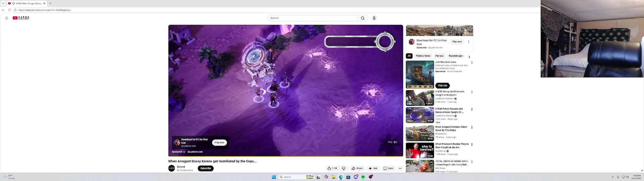Open 8 Wild Disney World Arrests video thumbnail
This screenshot has height=181, width=644.
(x=420, y=98)
